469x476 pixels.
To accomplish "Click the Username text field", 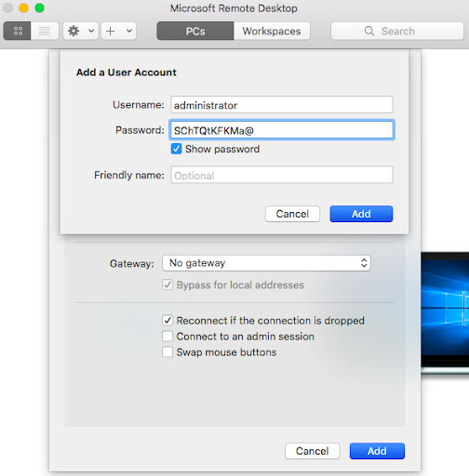I will pyautogui.click(x=282, y=105).
